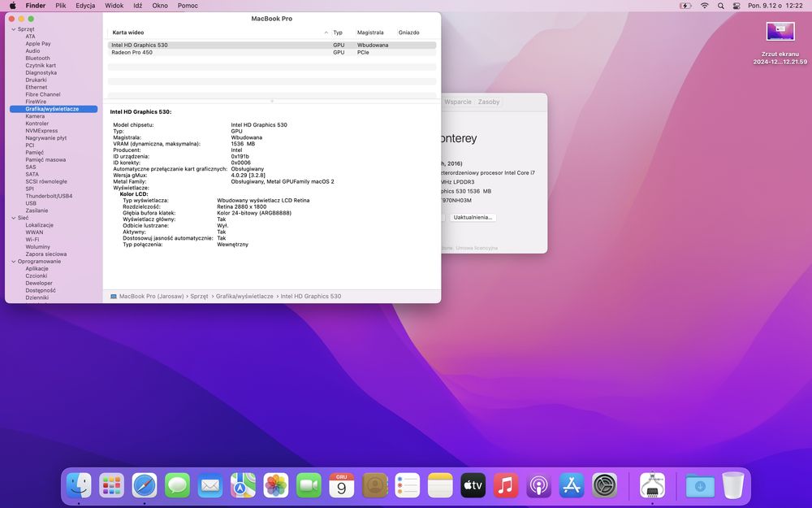Select Aplikacje under Oprogramowanie

pyautogui.click(x=37, y=268)
